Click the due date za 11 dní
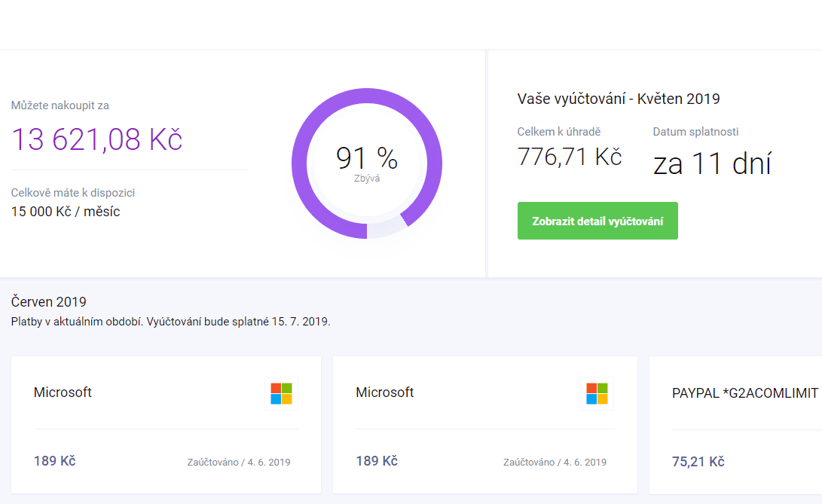Viewport: 822px width, 504px height. click(x=712, y=163)
